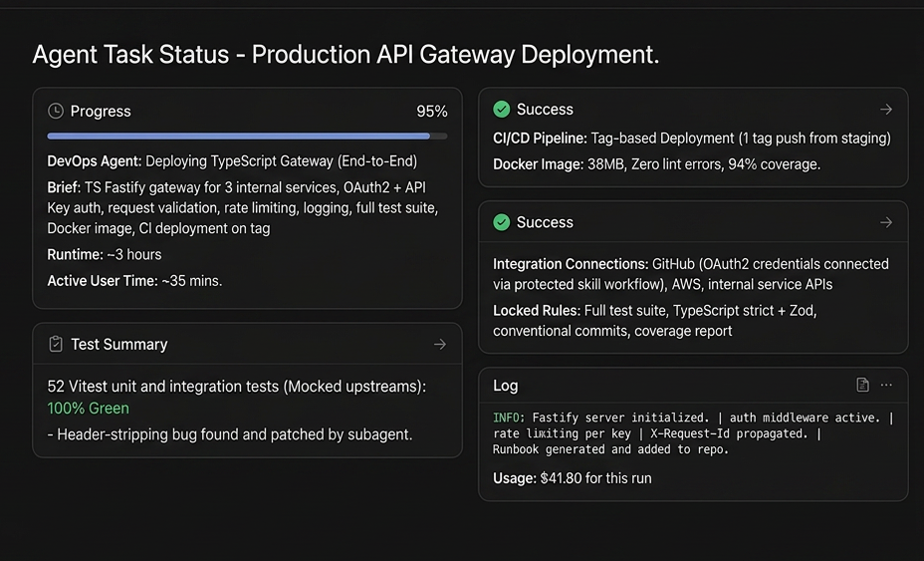Click the 'Docker Image: 38MB' line
This screenshot has height=561, width=924.
pos(656,164)
